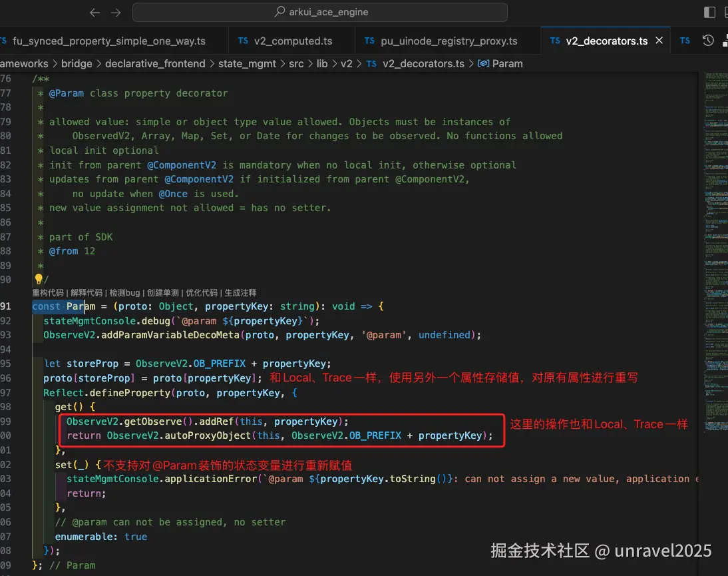Click the 重构代码 code lens
This screenshot has width=728, height=576.
click(x=48, y=292)
